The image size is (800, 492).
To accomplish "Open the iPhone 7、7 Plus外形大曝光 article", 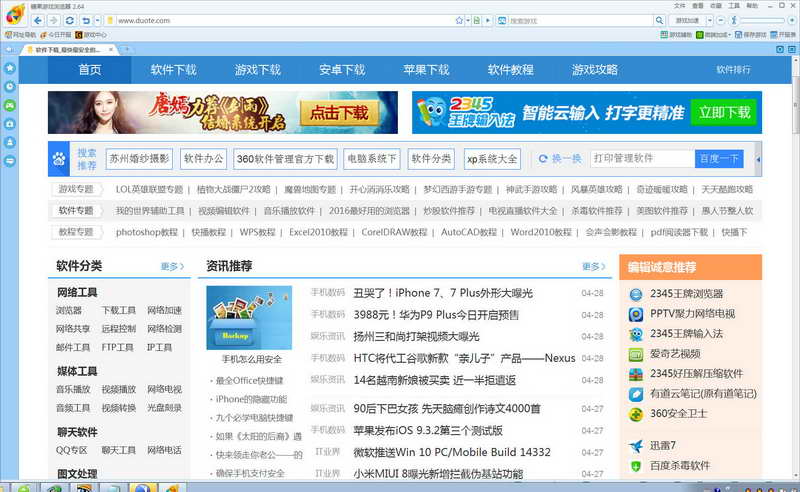I will tap(443, 293).
